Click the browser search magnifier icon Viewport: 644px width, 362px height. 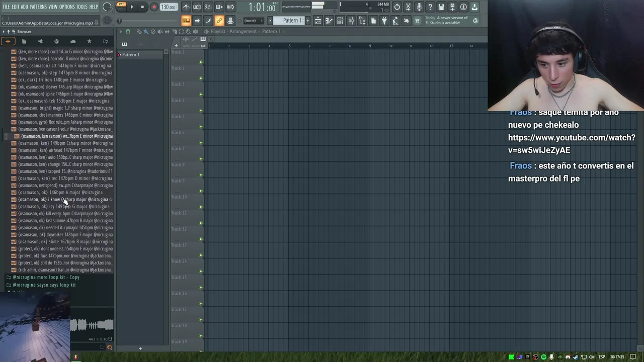(x=110, y=347)
